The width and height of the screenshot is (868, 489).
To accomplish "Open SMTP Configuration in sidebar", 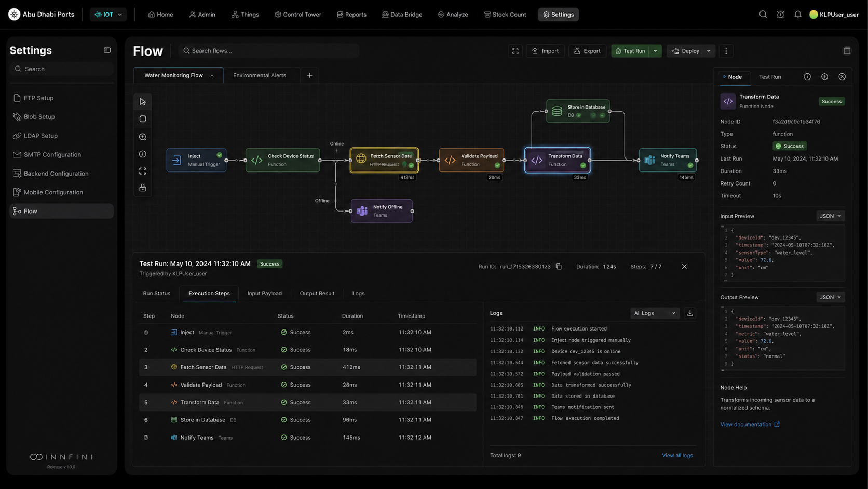I will pyautogui.click(x=61, y=155).
